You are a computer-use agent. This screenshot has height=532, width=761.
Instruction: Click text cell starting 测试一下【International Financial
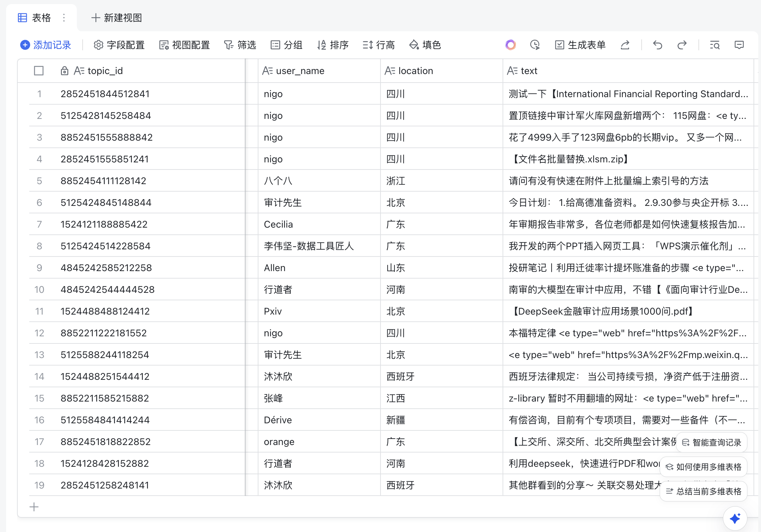[628, 94]
